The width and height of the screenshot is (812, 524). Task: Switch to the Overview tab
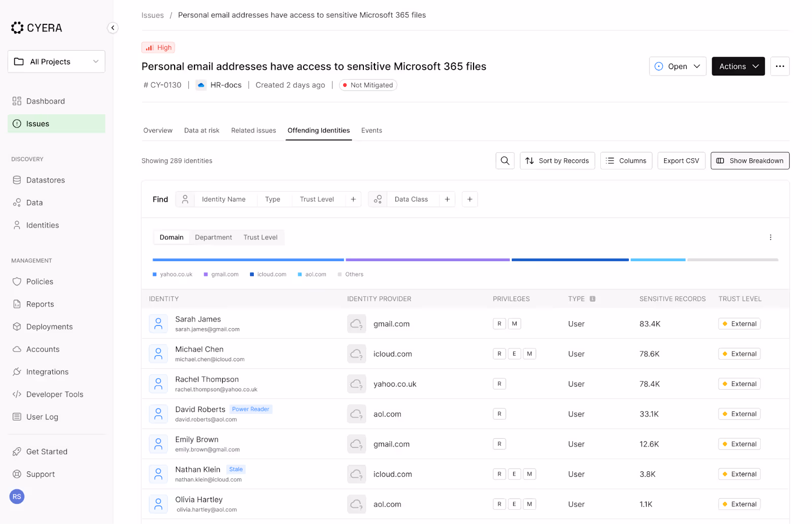point(158,130)
